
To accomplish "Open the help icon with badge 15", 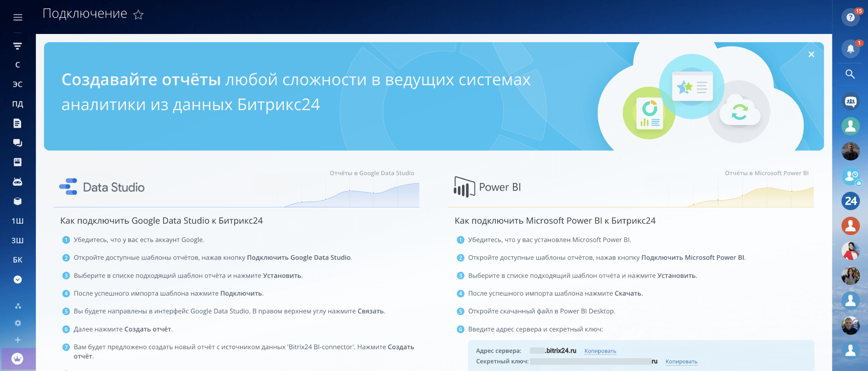I will (850, 17).
